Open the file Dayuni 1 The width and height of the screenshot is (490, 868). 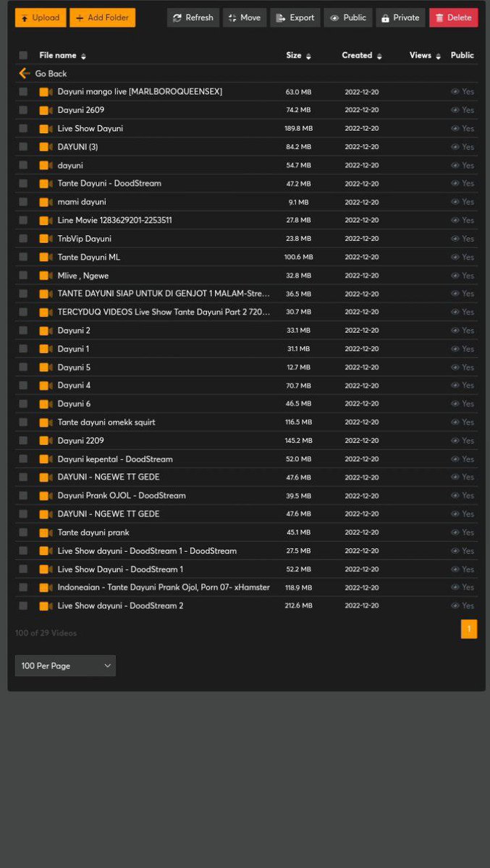coord(73,349)
